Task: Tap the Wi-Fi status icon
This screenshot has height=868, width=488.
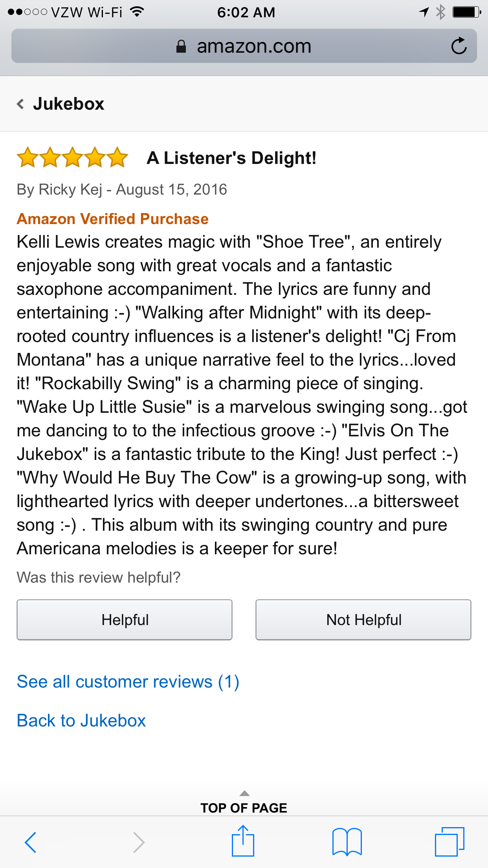Action: [x=137, y=12]
